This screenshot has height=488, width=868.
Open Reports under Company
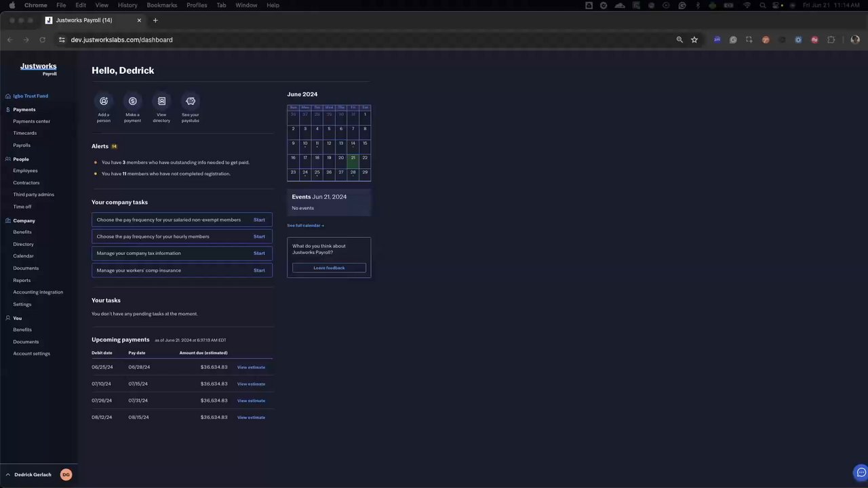(22, 281)
